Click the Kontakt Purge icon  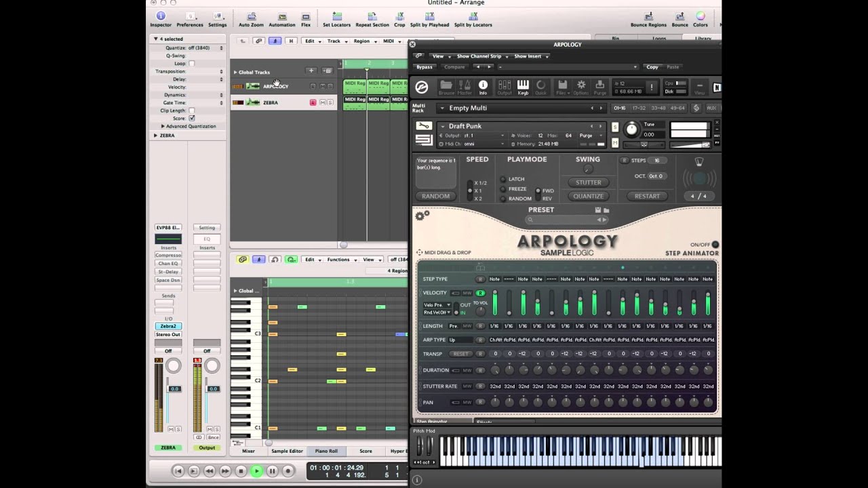tap(600, 87)
